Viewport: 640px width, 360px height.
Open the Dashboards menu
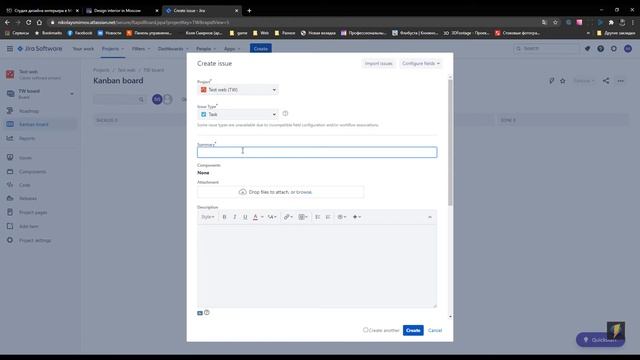point(173,49)
